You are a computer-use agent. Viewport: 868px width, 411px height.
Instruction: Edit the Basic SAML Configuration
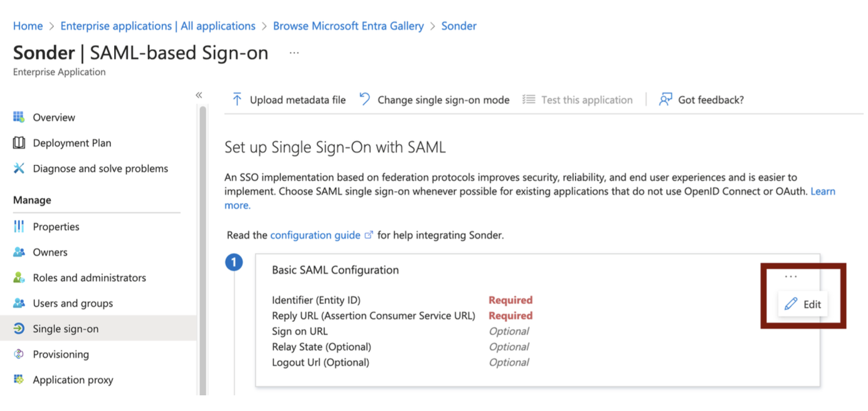click(x=803, y=304)
